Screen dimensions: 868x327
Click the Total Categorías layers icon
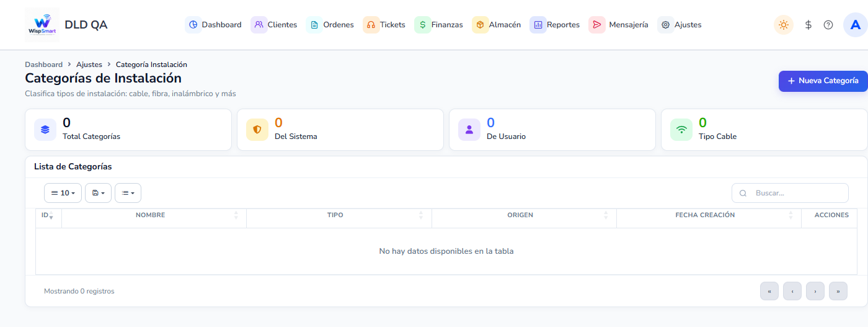click(45, 130)
